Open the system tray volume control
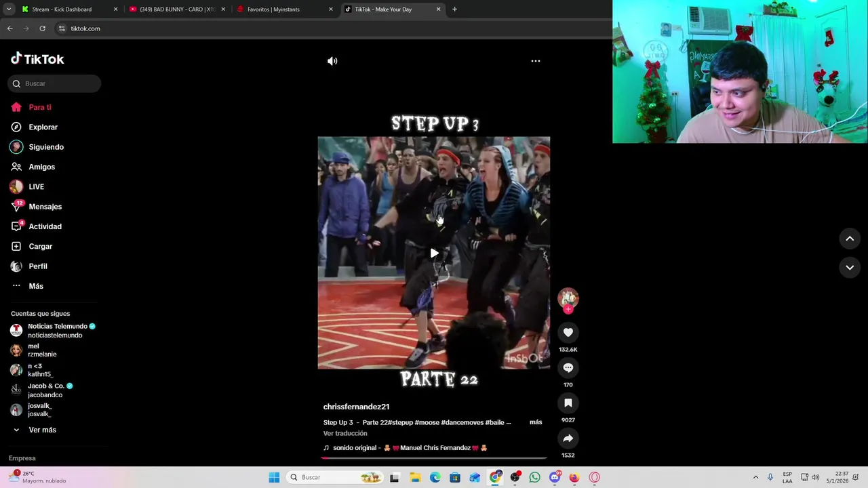 (815, 477)
